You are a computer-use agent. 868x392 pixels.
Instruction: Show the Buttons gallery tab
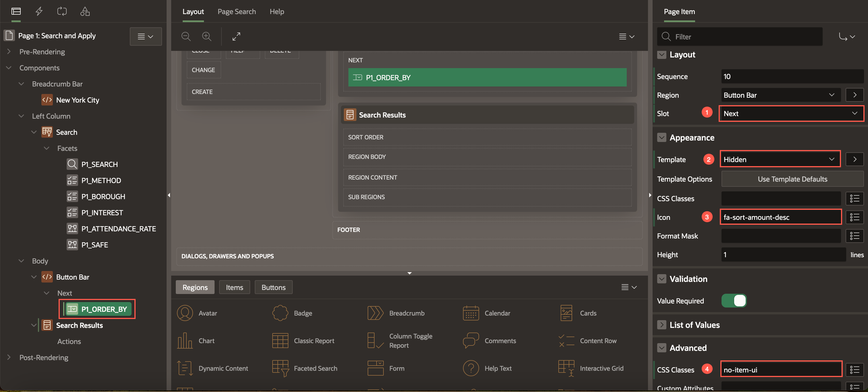click(274, 287)
